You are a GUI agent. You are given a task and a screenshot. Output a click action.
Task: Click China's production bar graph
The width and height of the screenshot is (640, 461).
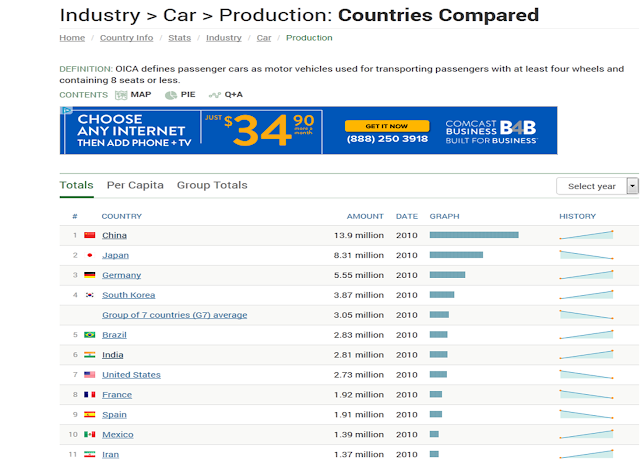(x=474, y=235)
